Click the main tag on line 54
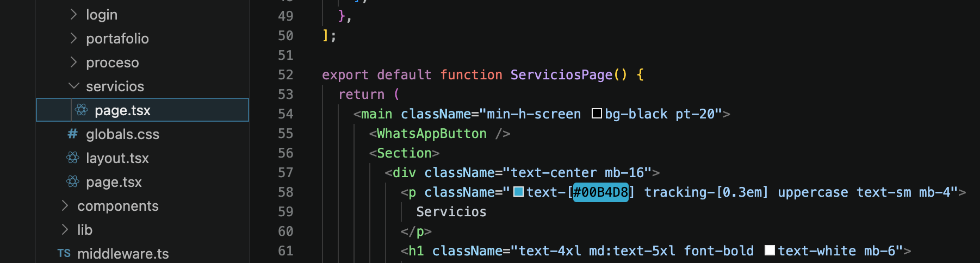This screenshot has width=980, height=263. tap(376, 114)
